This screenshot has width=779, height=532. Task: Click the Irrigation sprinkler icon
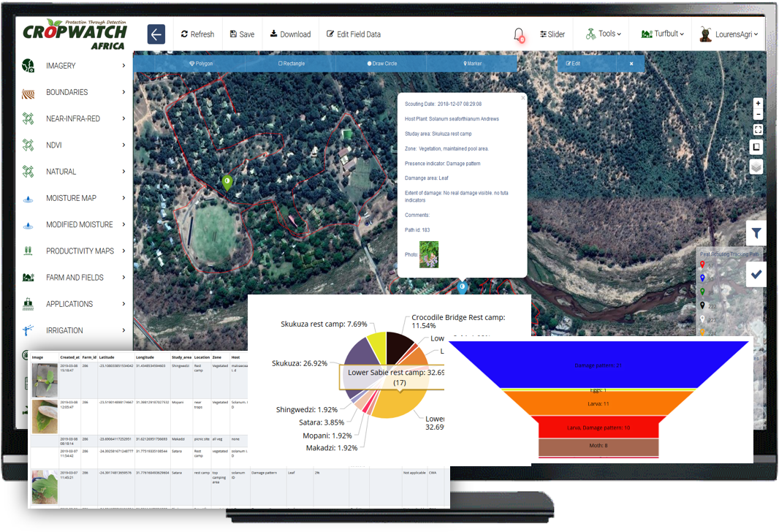(x=28, y=330)
